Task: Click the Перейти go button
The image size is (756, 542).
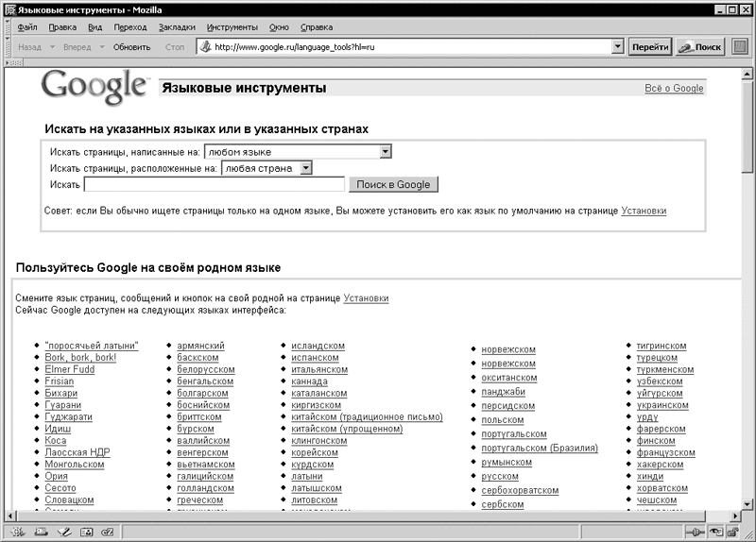Action: tap(650, 46)
